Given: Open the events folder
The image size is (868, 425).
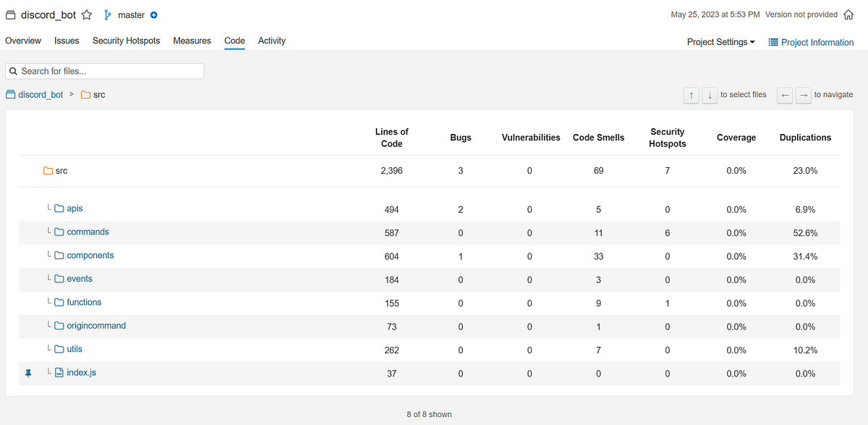Looking at the screenshot, I should click(80, 279).
